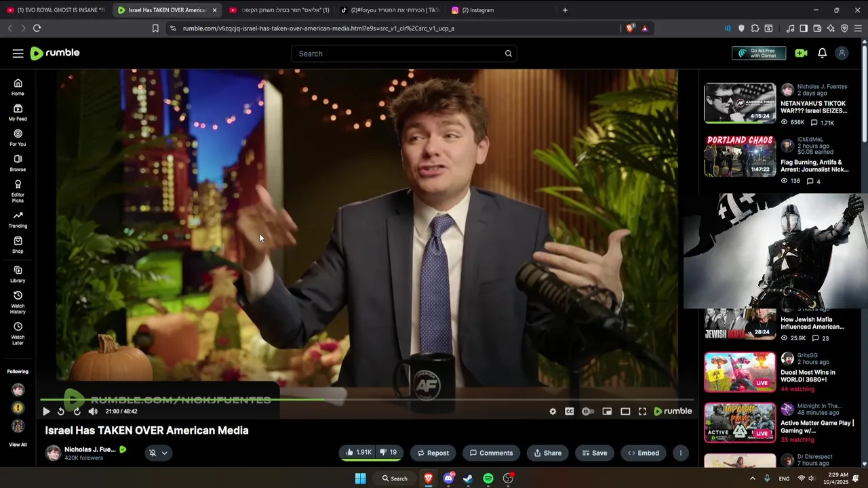Click Go Ad-Free with Comet banner

click(759, 54)
